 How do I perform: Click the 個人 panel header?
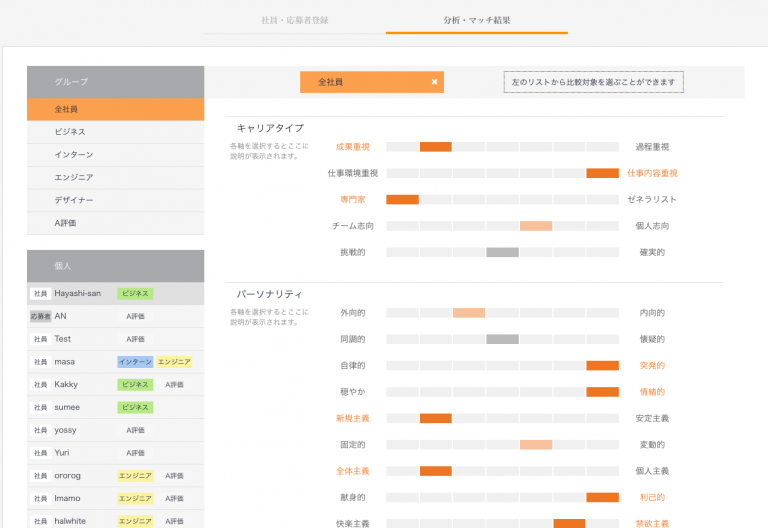click(116, 266)
